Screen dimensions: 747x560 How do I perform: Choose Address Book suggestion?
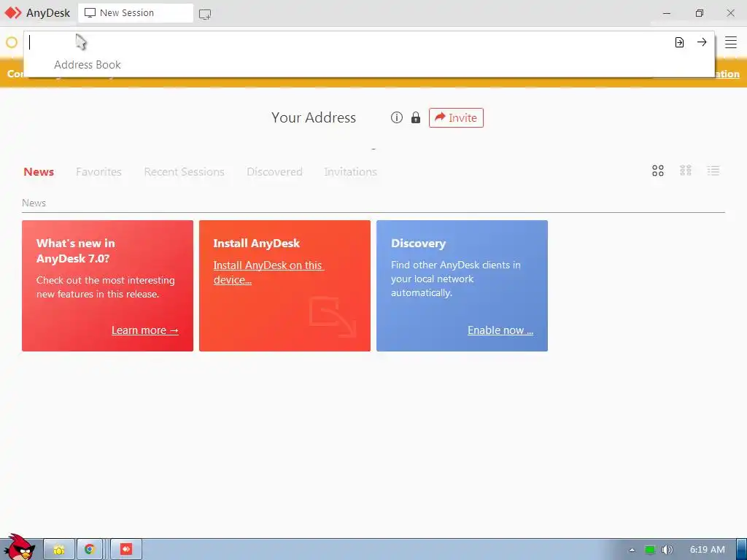click(x=88, y=65)
